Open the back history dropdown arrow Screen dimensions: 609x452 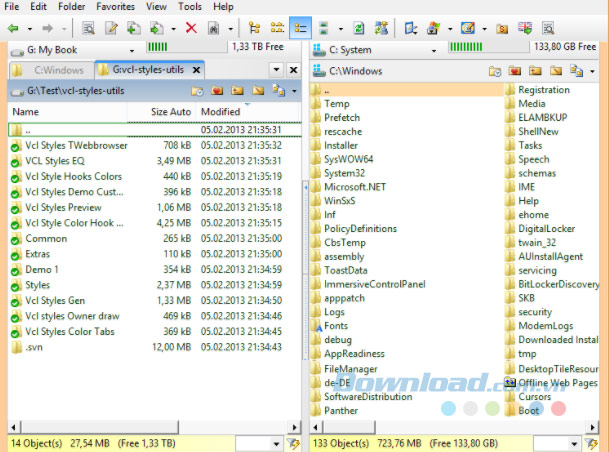[30, 29]
